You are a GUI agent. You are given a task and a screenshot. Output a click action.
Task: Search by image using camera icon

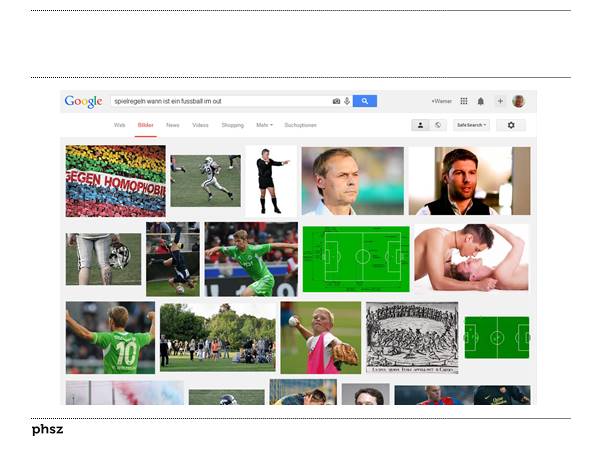point(336,101)
